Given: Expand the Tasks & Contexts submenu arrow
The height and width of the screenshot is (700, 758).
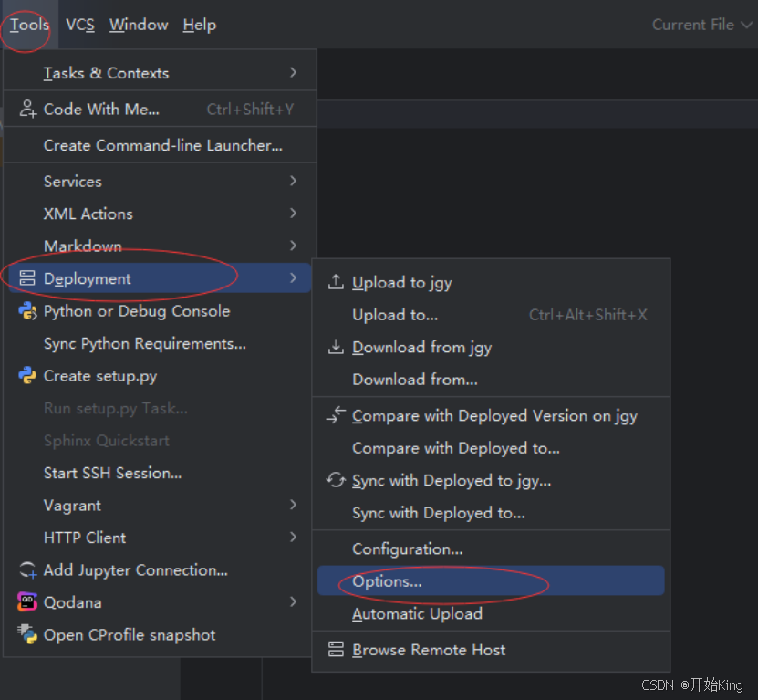Looking at the screenshot, I should coord(293,73).
